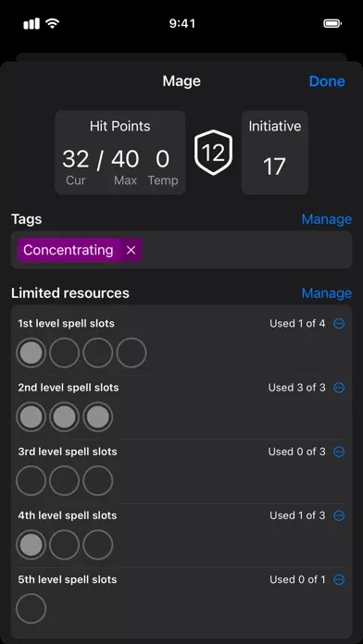Tap Manage next to Limited resources
The width and height of the screenshot is (363, 644).
[326, 293]
